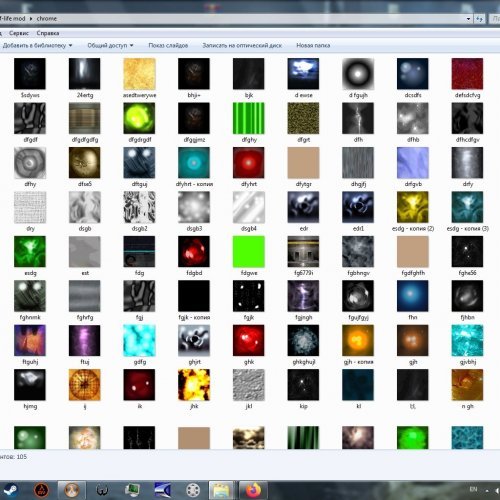500x500 pixels.
Task: Select the all-black fgjk - копия thumbnail
Action: [194, 296]
